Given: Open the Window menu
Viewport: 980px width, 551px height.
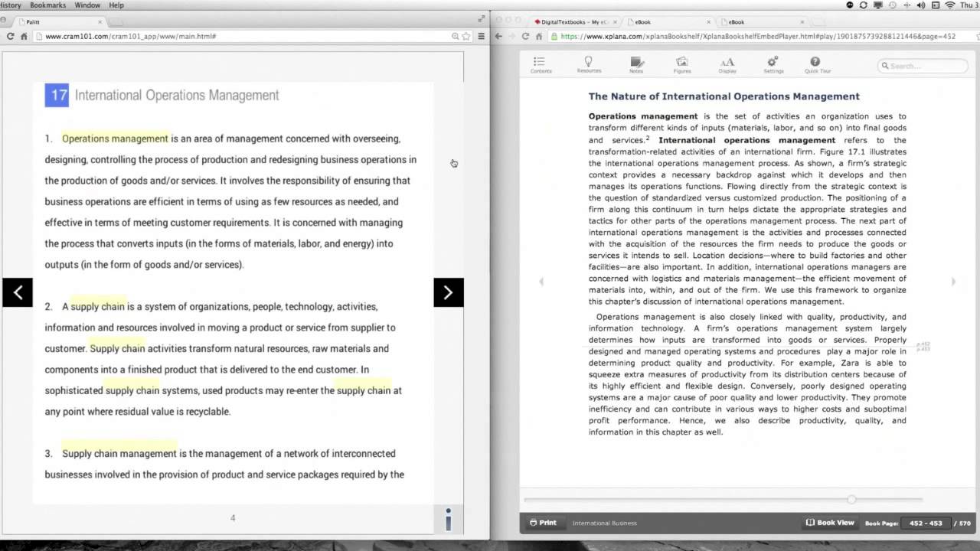Looking at the screenshot, I should click(87, 5).
